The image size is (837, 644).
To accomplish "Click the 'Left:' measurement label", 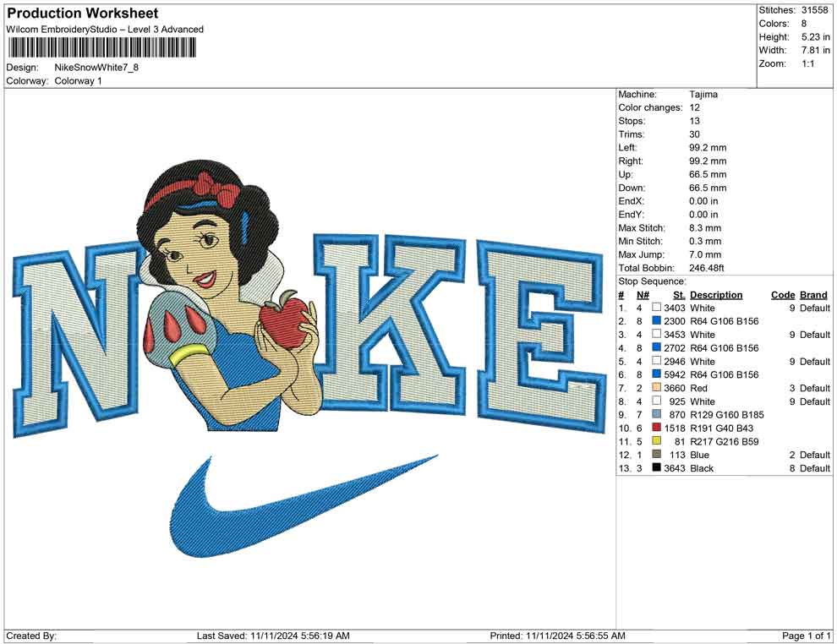I will (x=627, y=147).
